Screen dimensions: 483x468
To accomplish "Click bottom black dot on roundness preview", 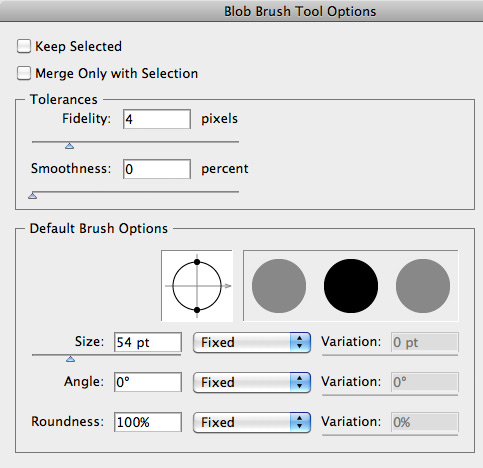I will (197, 310).
